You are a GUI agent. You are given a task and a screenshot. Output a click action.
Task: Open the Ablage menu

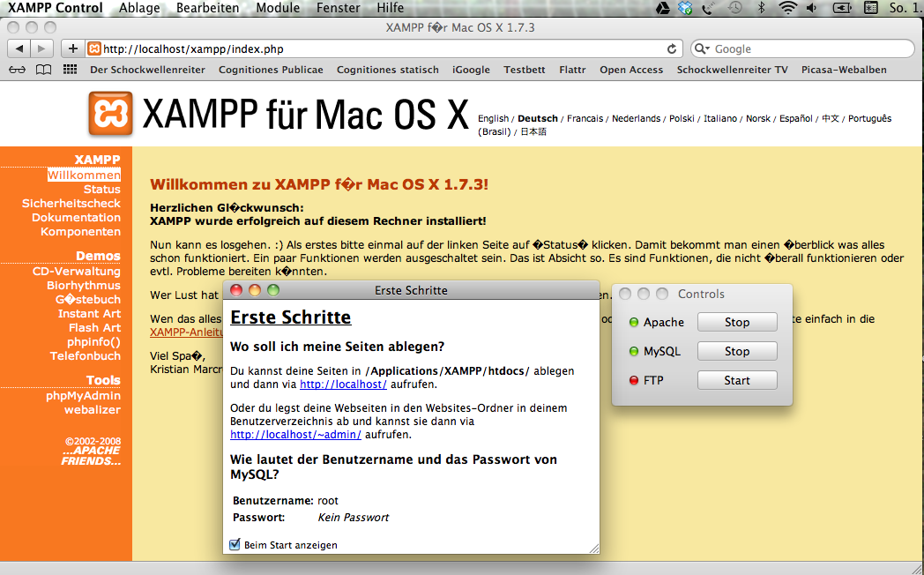coord(139,8)
